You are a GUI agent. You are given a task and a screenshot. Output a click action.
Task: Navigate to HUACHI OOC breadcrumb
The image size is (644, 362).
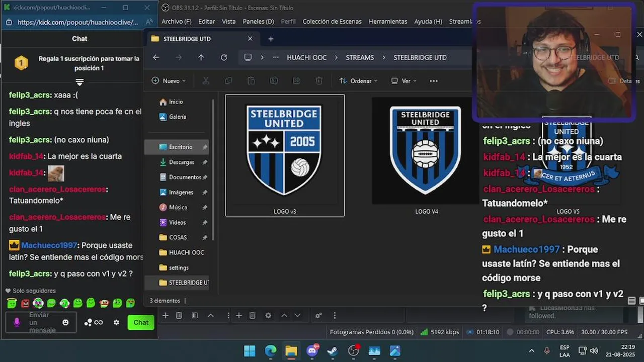click(x=307, y=57)
